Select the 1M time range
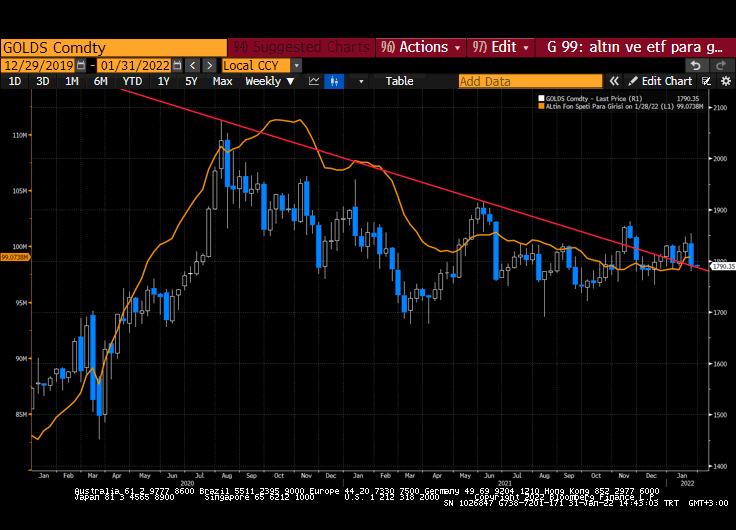 point(71,81)
